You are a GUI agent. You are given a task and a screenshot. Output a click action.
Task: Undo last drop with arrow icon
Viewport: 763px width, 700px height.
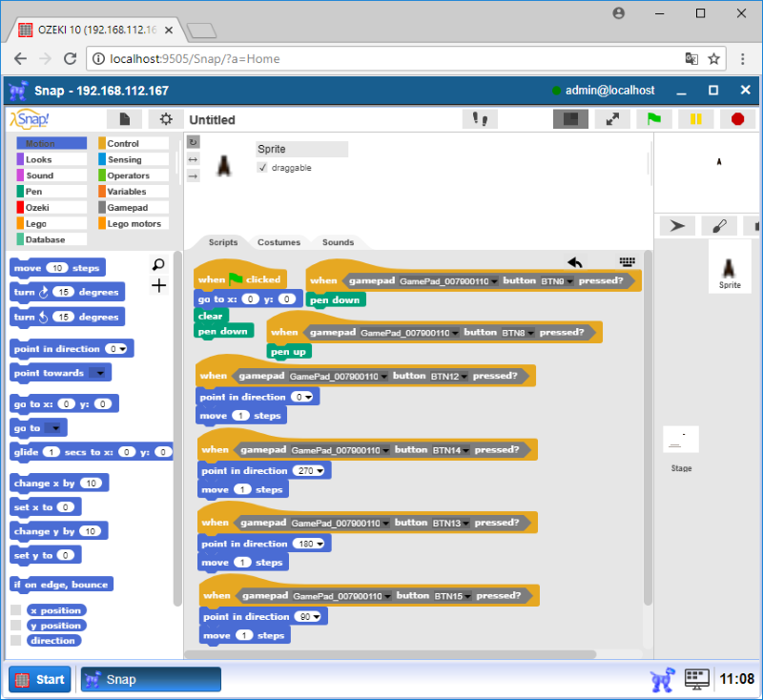pyautogui.click(x=575, y=262)
